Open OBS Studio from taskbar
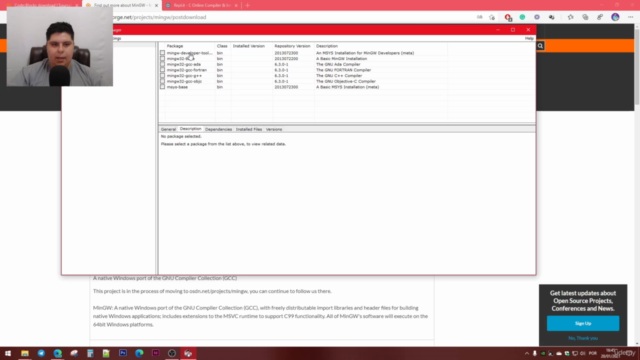Viewport: 640px width, 360px height. pyautogui.click(x=172, y=353)
